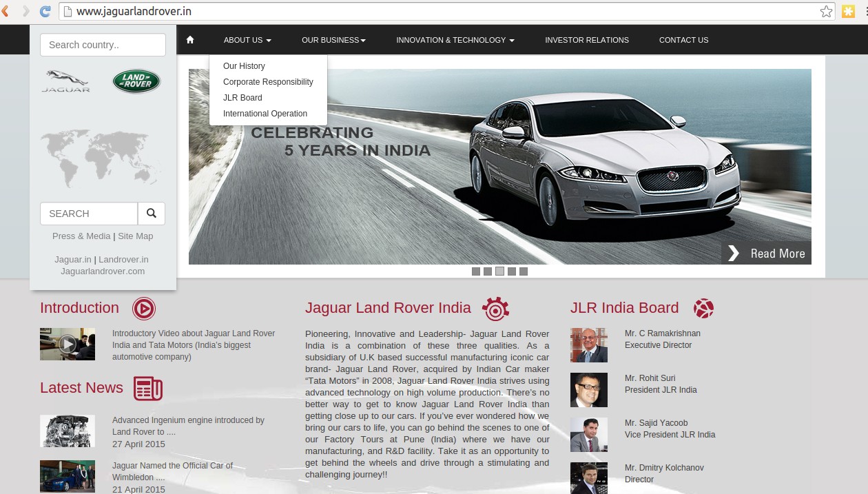This screenshot has height=494, width=868.
Task: Select JLR Board menu entry
Action: (x=242, y=98)
